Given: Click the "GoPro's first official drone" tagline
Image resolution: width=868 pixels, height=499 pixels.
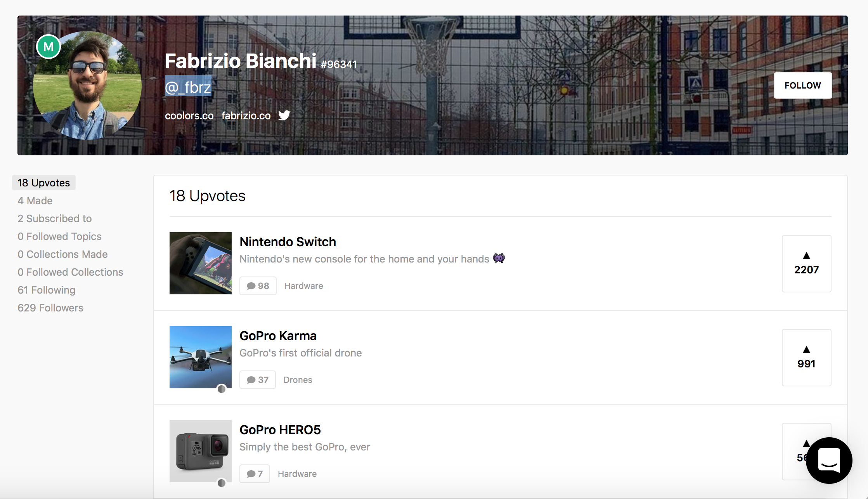Looking at the screenshot, I should point(301,353).
